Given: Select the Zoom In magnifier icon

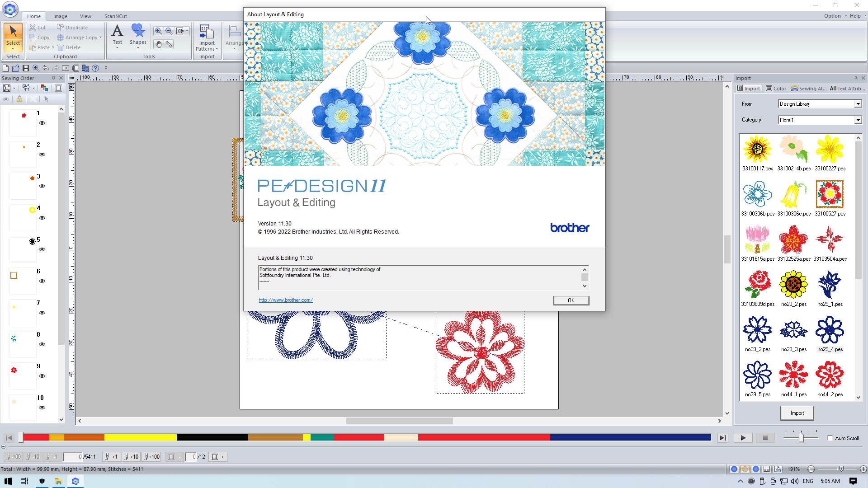Looking at the screenshot, I should coord(158,31).
